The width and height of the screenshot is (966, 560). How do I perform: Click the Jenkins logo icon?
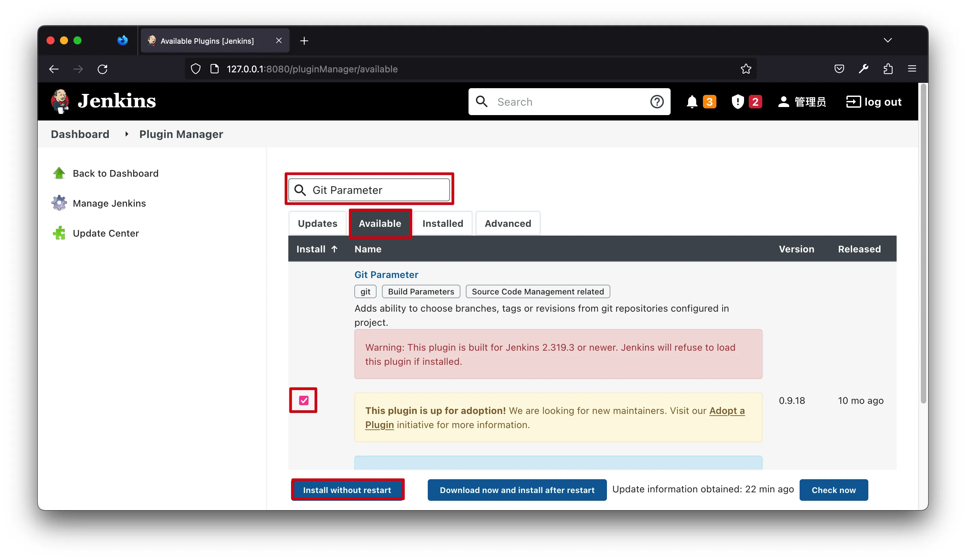pos(60,102)
